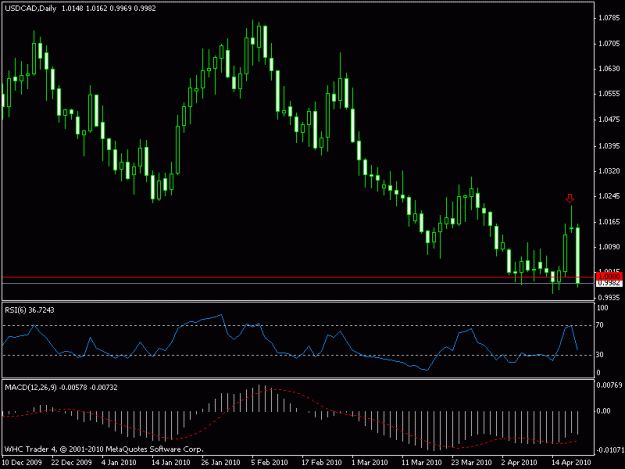Click the 10 Dec 2009 date label
Viewport: 625px width, 469px height.
(22, 462)
